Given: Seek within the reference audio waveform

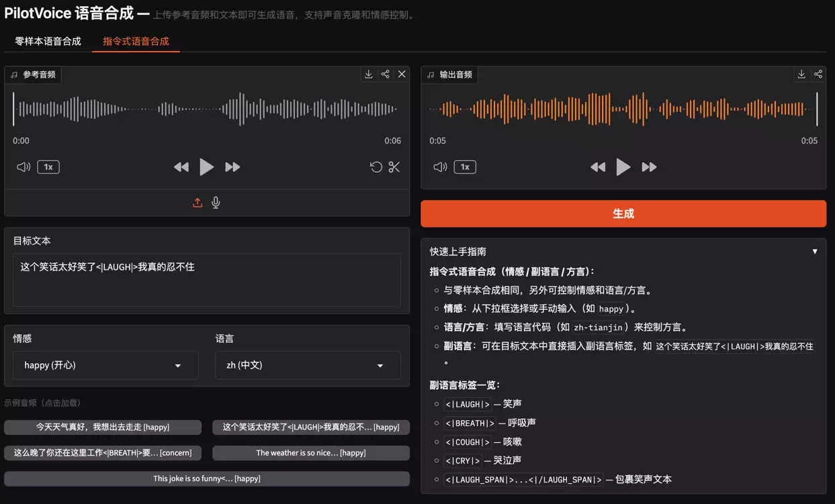Looking at the screenshot, I should coord(207,109).
